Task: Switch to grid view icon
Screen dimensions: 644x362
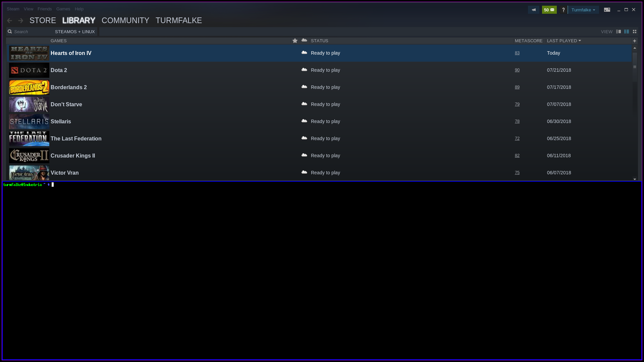Action: coord(635,32)
